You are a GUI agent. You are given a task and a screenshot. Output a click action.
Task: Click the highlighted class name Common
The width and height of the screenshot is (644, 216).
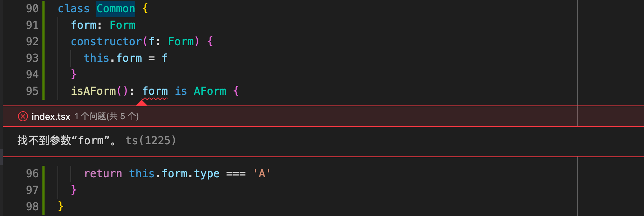[x=116, y=9]
